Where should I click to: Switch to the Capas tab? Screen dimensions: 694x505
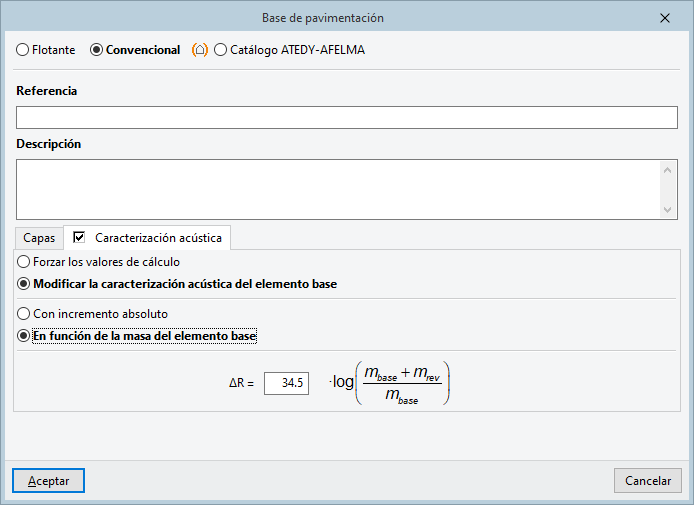39,239
